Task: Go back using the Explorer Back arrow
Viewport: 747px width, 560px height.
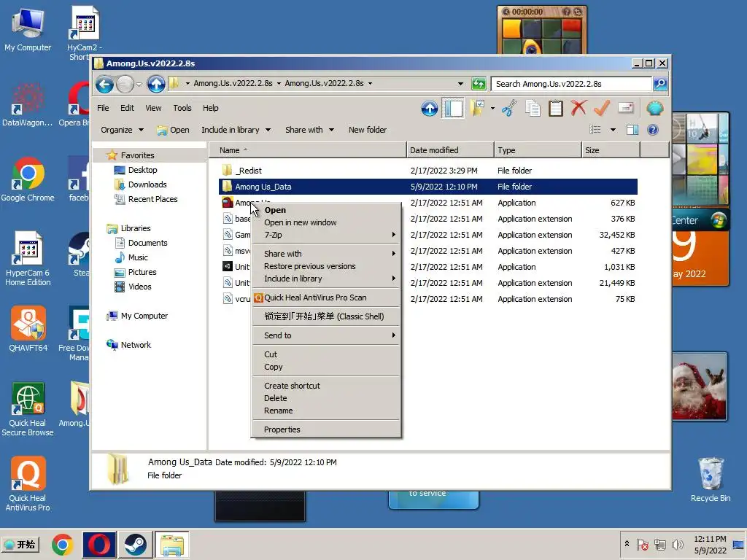Action: point(104,85)
